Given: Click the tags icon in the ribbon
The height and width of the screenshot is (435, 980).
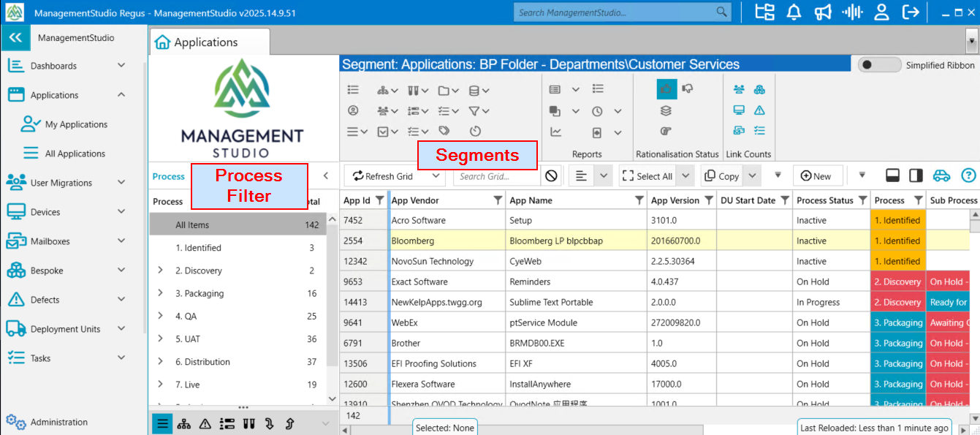Looking at the screenshot, I should pyautogui.click(x=444, y=131).
